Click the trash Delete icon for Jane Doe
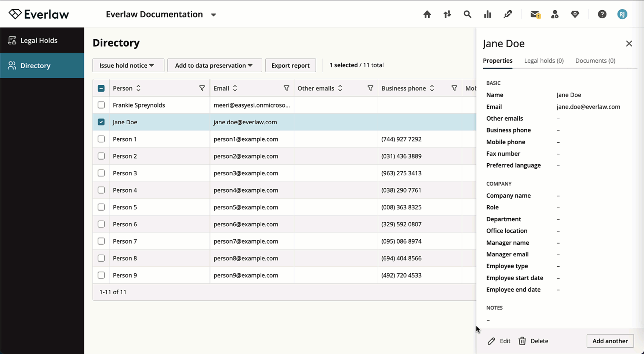The image size is (644, 354). pos(522,341)
